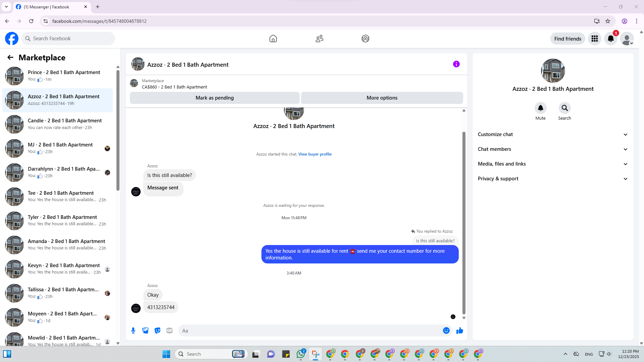This screenshot has height=362, width=644.
Task: Click the conversation list scrollbar
Action: [x=118, y=131]
